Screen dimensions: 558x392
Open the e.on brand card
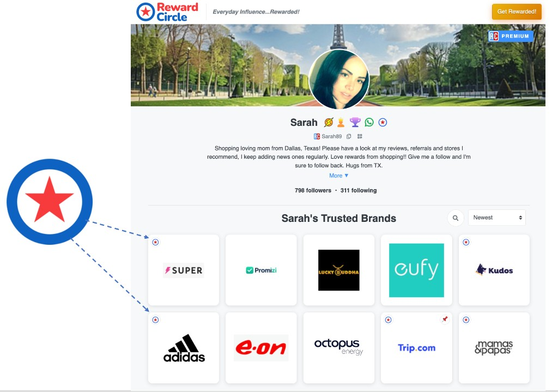261,348
